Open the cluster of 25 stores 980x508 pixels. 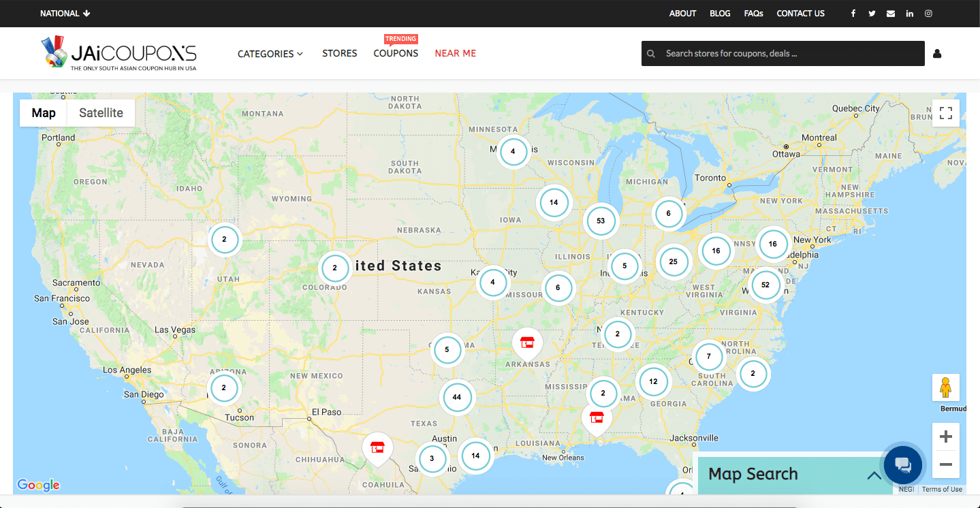pos(674,261)
